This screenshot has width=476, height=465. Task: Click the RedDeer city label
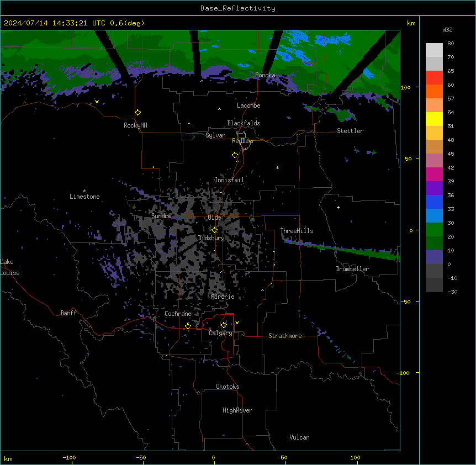click(x=243, y=141)
